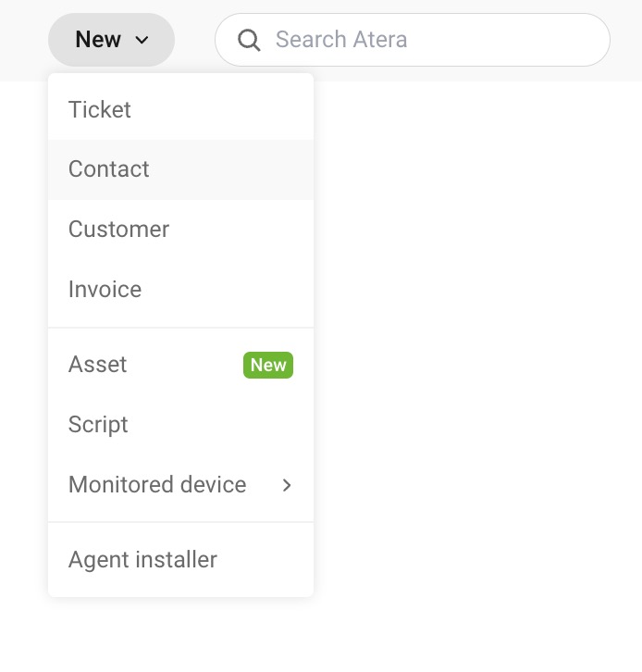
Task: Click the green New badge beside Asset
Action: tap(268, 365)
